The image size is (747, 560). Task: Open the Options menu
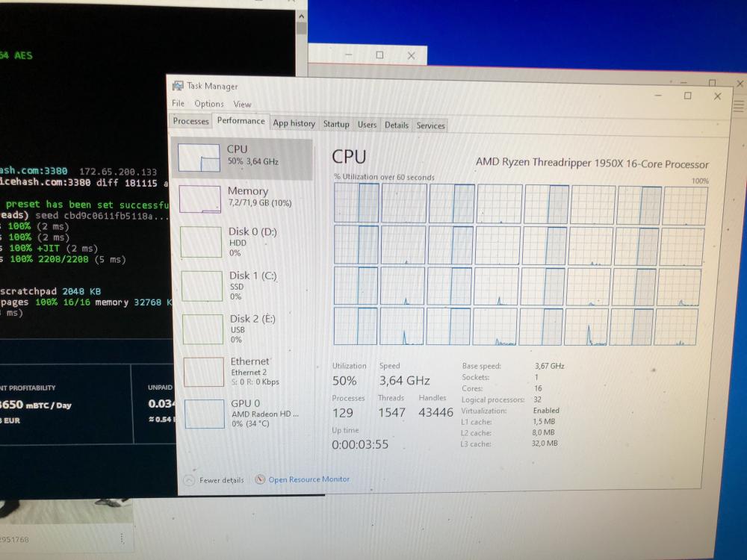click(209, 105)
